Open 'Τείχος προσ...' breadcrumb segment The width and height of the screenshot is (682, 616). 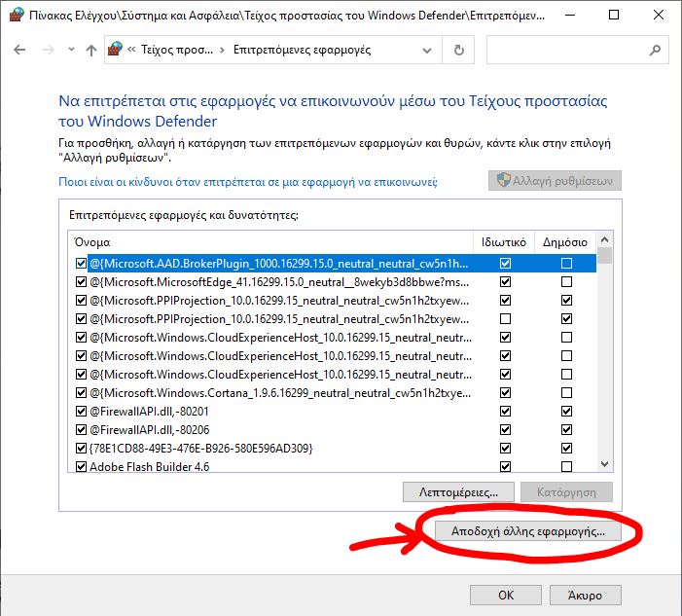click(x=177, y=50)
